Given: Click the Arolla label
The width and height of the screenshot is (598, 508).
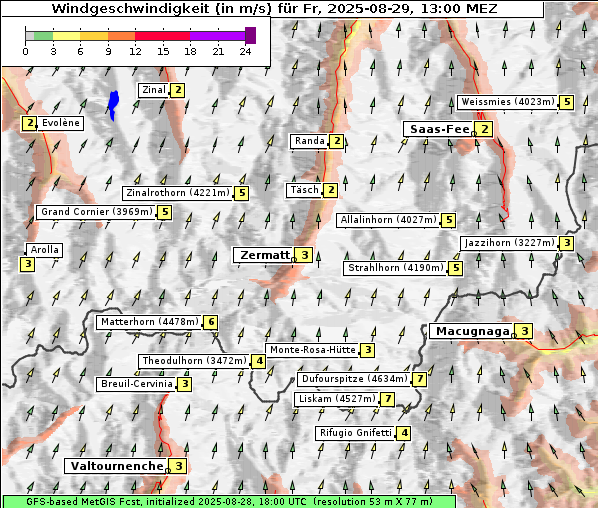Looking at the screenshot, I should [x=44, y=250].
